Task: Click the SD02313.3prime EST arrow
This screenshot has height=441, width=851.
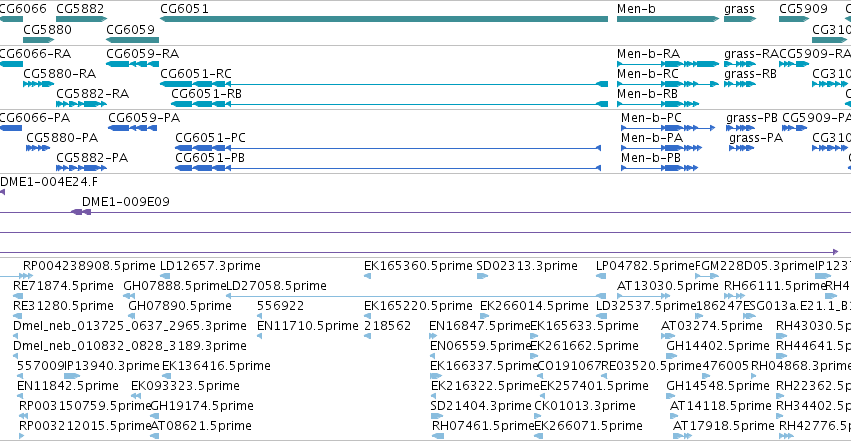Action: click(x=482, y=276)
